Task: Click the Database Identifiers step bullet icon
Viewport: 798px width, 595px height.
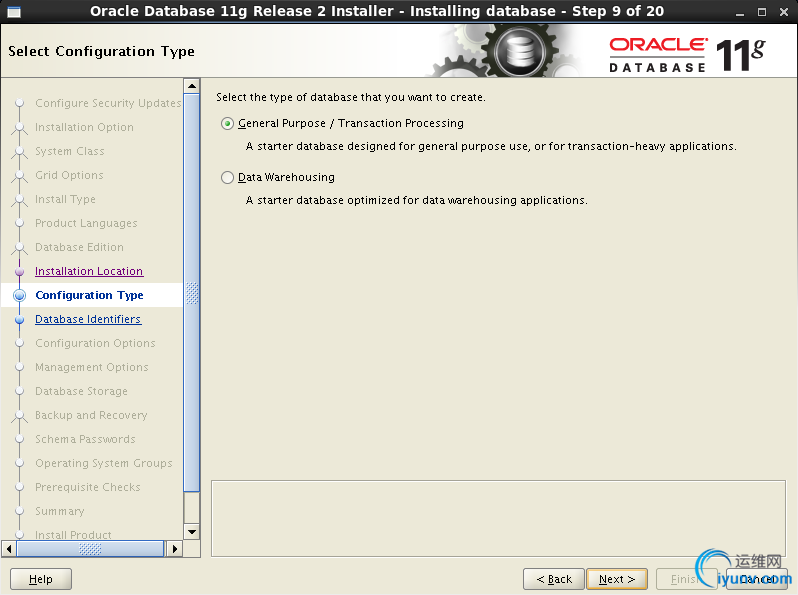Action: tap(19, 320)
